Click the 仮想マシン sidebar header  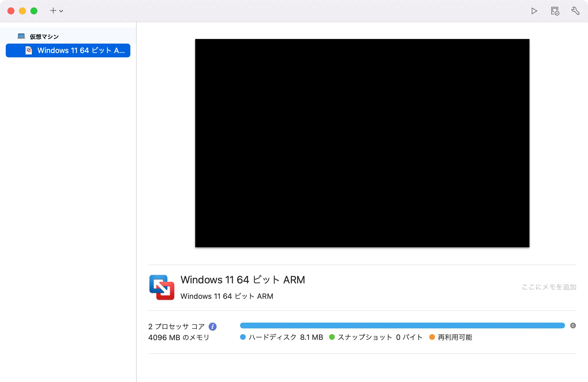click(x=44, y=37)
